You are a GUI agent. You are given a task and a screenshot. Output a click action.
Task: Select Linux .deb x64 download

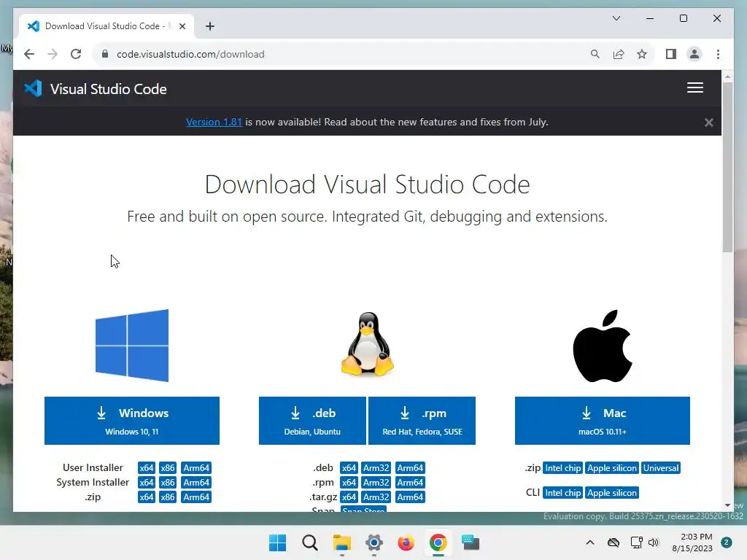pos(349,467)
